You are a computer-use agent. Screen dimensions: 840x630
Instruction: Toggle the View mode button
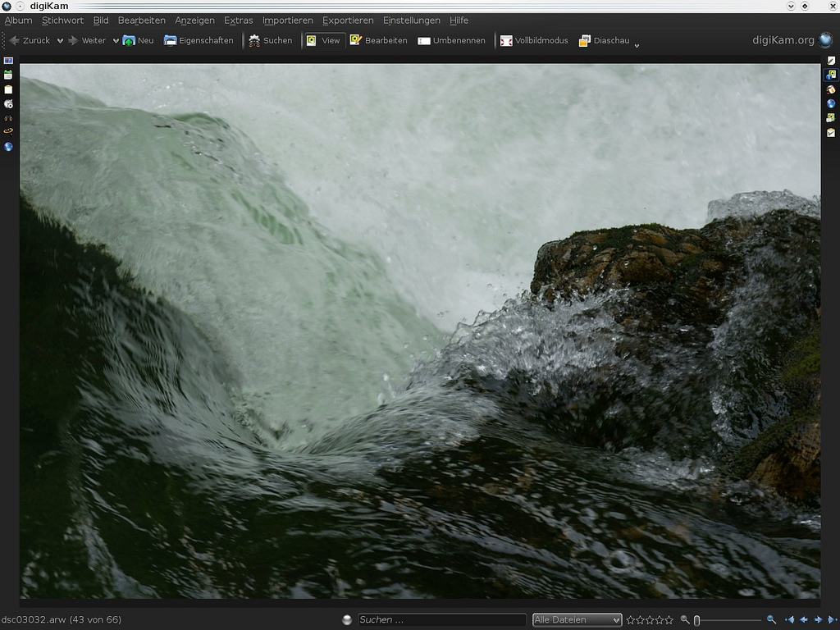[323, 40]
